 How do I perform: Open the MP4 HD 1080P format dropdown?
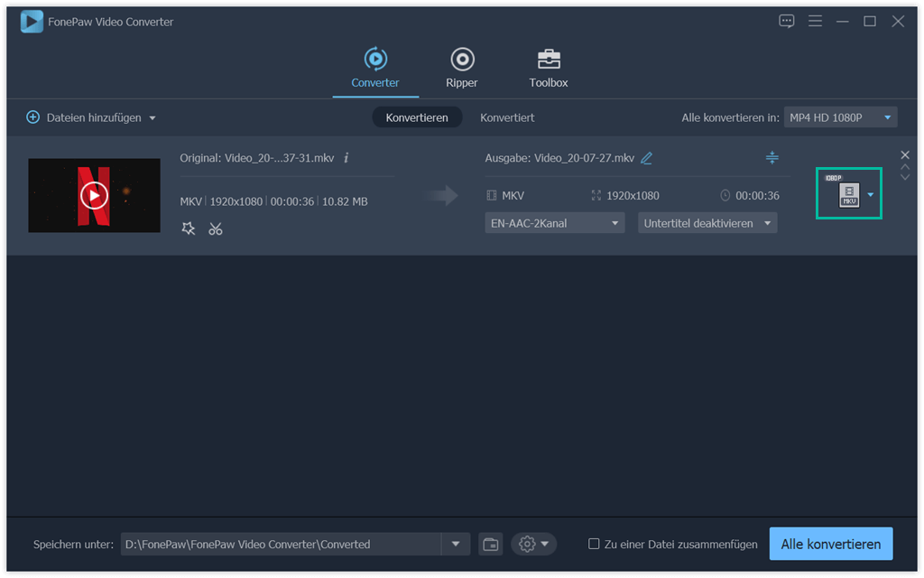(840, 117)
